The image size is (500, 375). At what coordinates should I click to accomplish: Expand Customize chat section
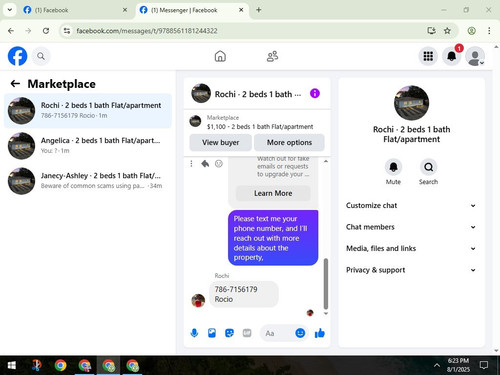coord(411,206)
